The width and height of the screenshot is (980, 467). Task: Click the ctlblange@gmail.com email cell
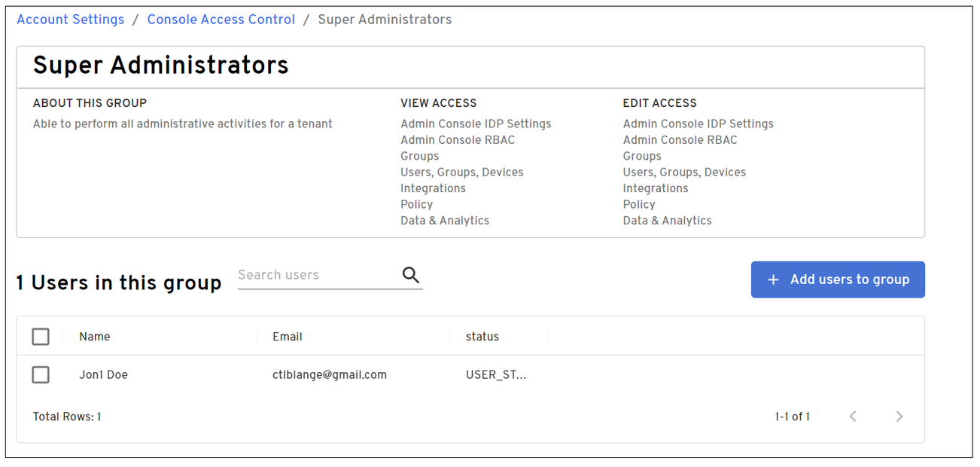(329, 374)
